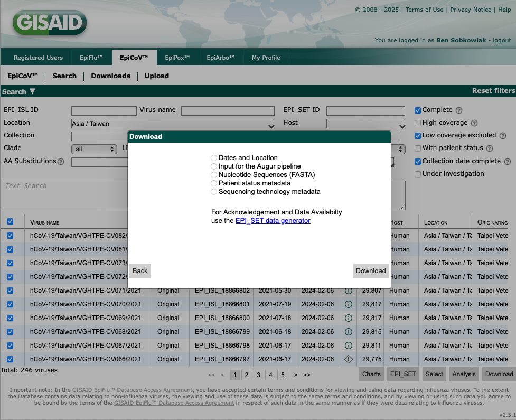Click help icon beside Collection date complete
This screenshot has width=516, height=420.
pyautogui.click(x=507, y=162)
